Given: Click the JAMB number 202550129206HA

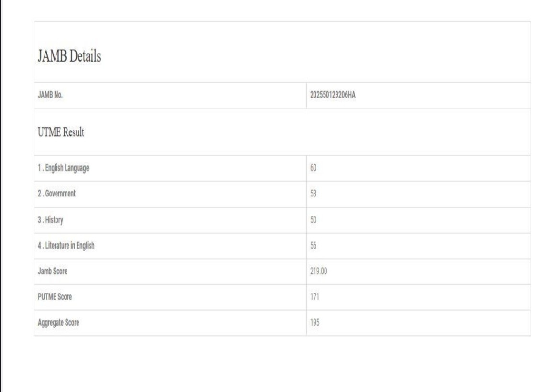Looking at the screenshot, I should tap(333, 95).
